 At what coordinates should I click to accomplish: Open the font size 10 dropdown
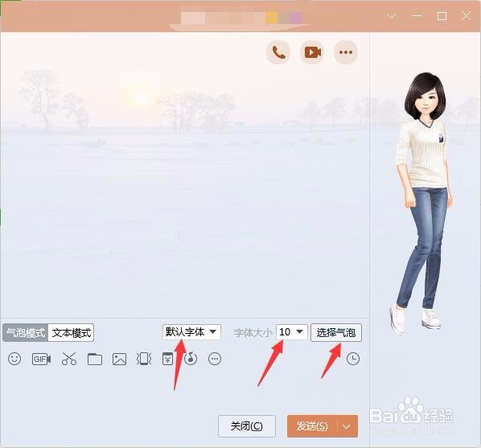pos(292,332)
